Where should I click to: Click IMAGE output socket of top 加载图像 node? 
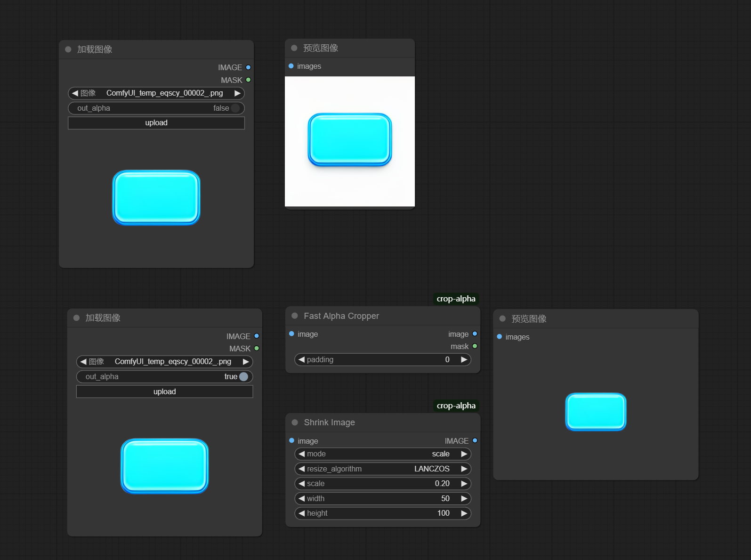coord(248,67)
